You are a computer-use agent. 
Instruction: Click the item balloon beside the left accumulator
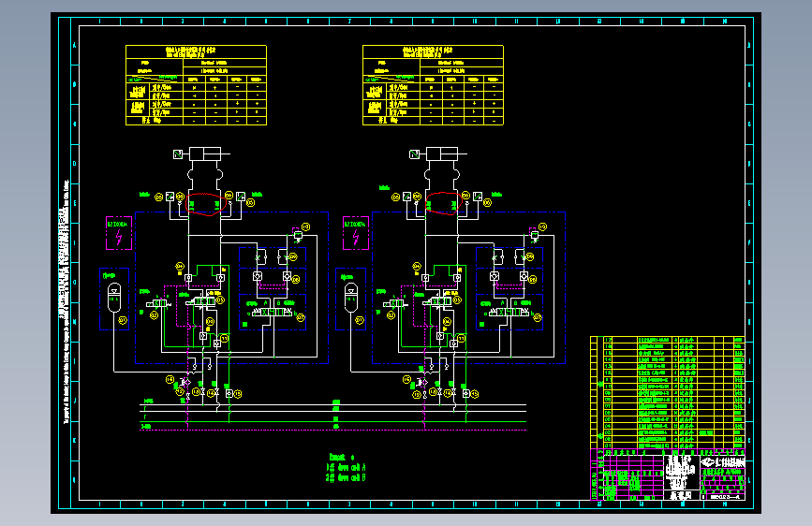pyautogui.click(x=123, y=320)
